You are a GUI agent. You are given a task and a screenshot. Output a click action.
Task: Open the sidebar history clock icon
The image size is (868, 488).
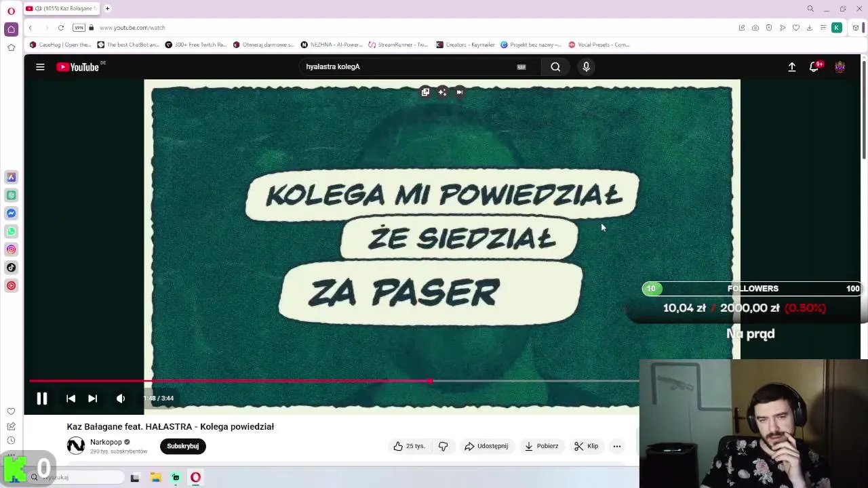point(11,441)
